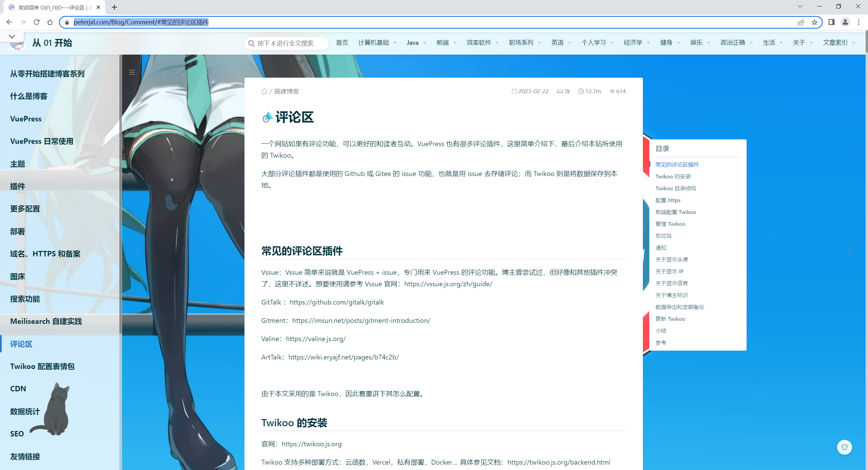Screen dimensions: 868x470
Task: Open the 关于 nav menu
Action: click(803, 43)
